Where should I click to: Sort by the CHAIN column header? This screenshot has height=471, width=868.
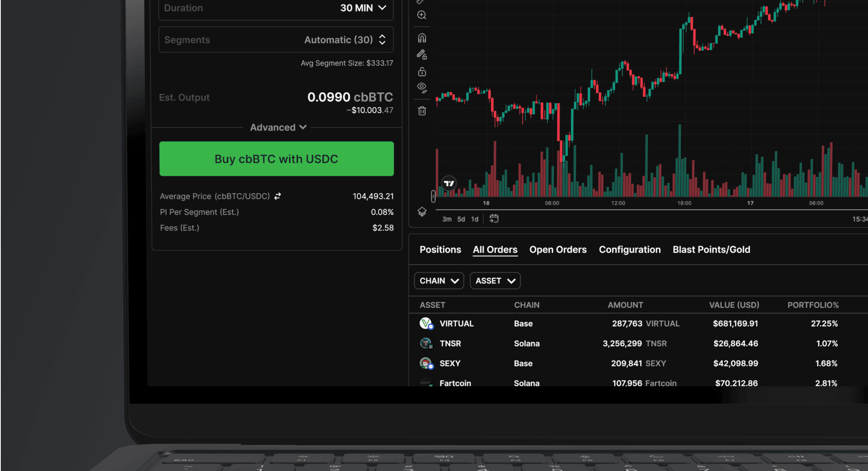[x=527, y=305]
